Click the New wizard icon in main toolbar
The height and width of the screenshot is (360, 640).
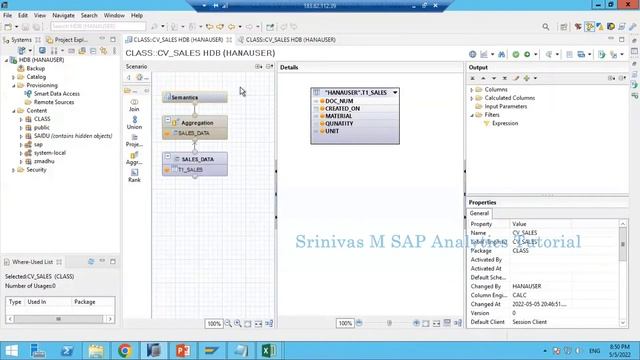tap(8, 27)
